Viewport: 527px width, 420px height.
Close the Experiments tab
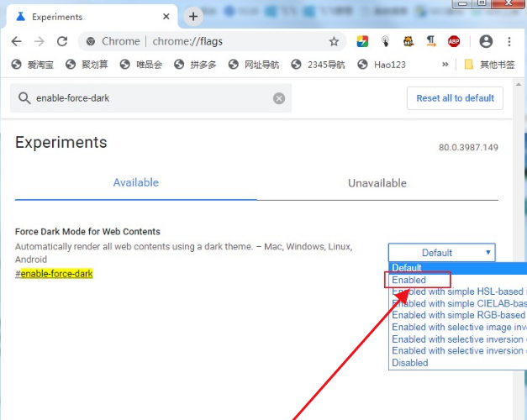pyautogui.click(x=166, y=17)
